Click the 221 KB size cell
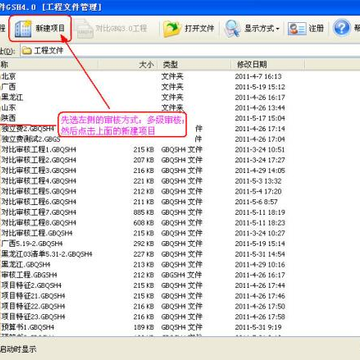This screenshot has height=360, width=360. click(x=144, y=181)
